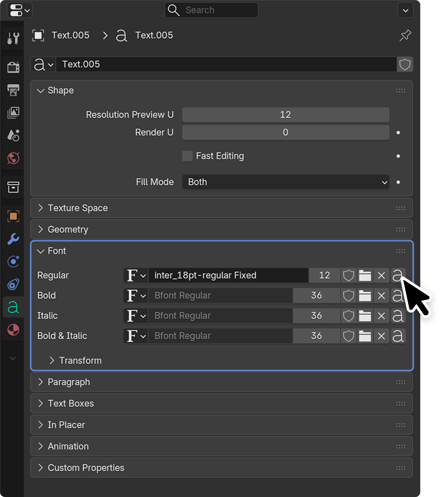Screen dimensions: 448x497
Task: Click the 'a' icon in Regular row
Action: 398,275
